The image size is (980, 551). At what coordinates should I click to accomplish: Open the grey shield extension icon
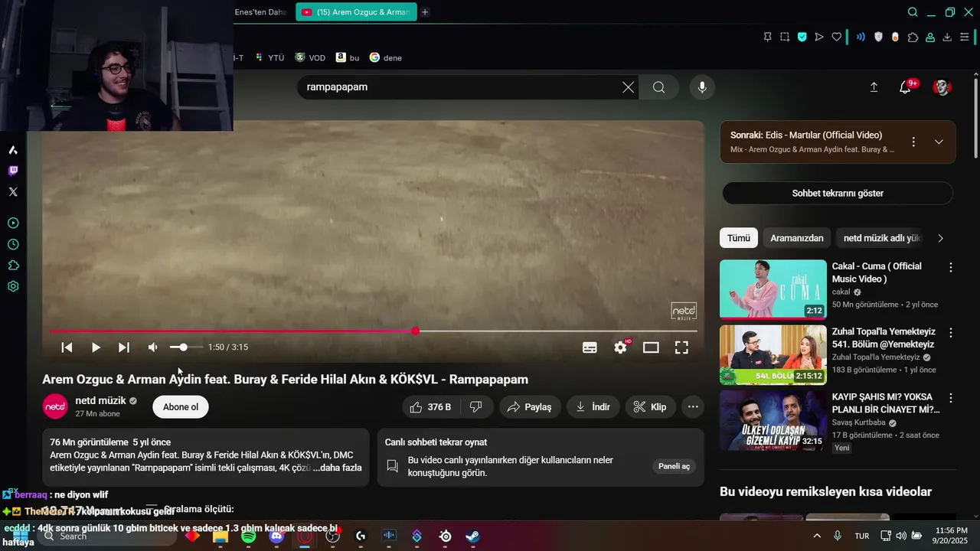click(x=878, y=37)
